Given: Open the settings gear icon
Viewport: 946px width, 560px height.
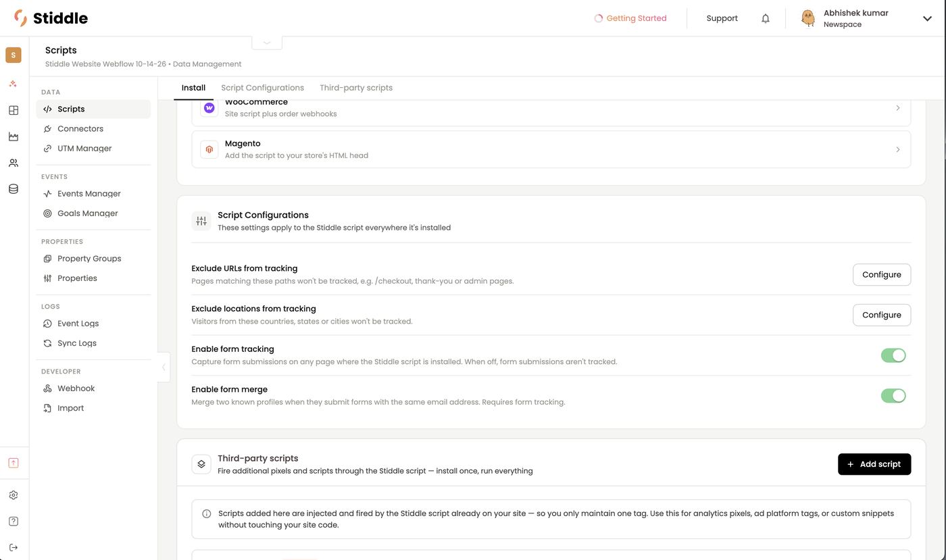Looking at the screenshot, I should click(x=14, y=495).
